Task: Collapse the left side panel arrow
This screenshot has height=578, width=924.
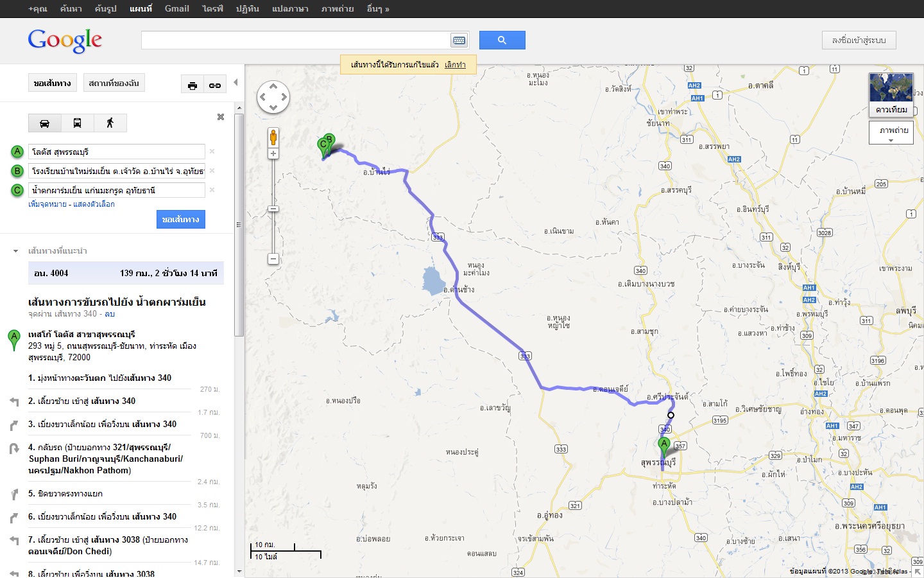Action: click(235, 82)
